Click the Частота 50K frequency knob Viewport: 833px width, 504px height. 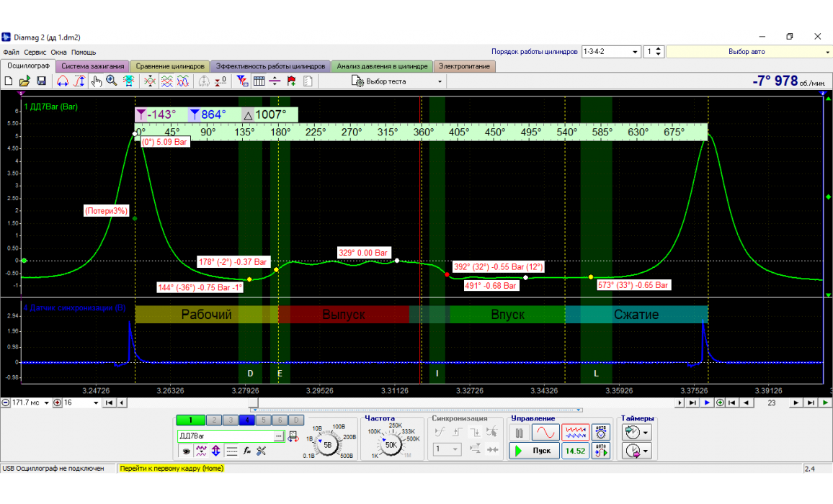tap(391, 446)
